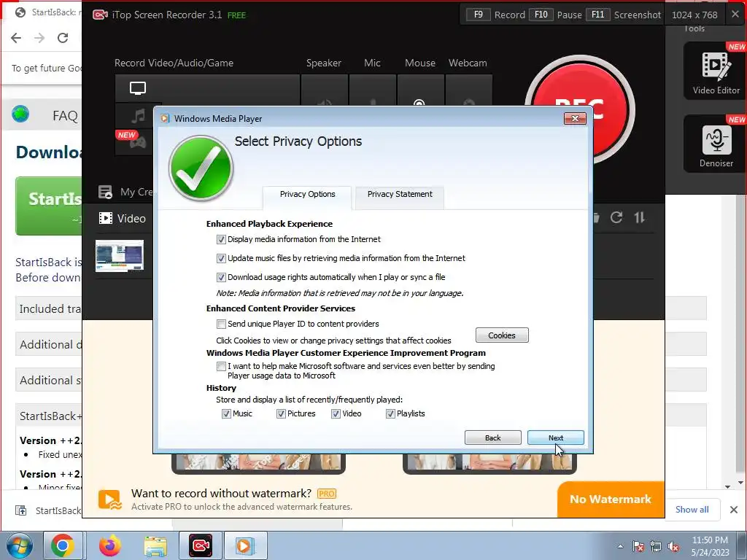Switch to iTop Screen Recorder taskbar icon
This screenshot has width=747, height=560.
pos(201,545)
